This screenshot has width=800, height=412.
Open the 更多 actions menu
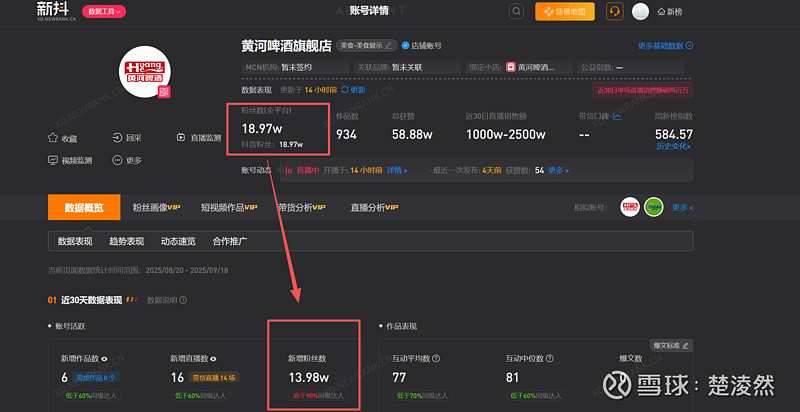coord(127,160)
